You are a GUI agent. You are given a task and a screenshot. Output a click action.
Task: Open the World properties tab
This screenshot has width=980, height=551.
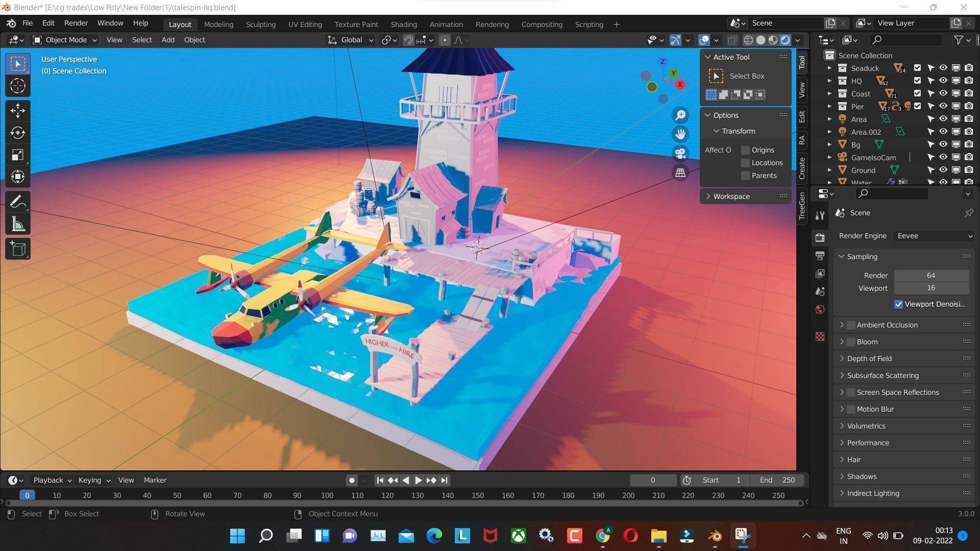tap(820, 309)
